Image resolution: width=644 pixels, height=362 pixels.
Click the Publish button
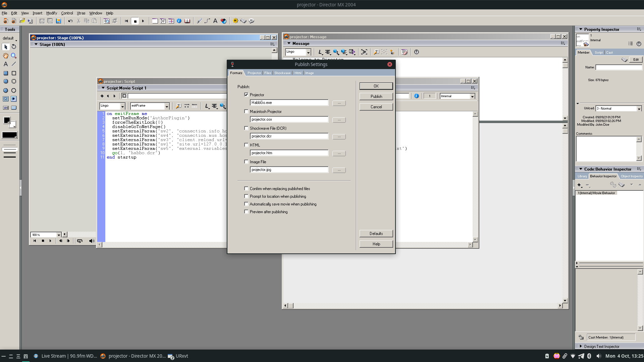tap(376, 97)
